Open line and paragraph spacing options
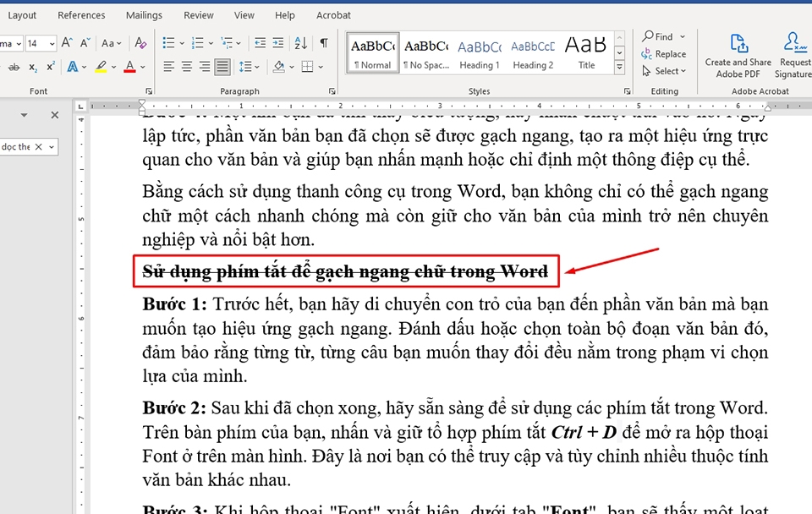Screen dimensions: 812x514 click(x=245, y=67)
